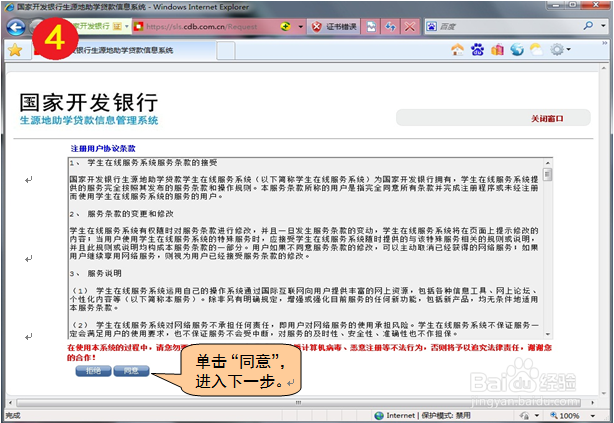Image resolution: width=614 pixels, height=423 pixels.
Task: Click the "2、服务条款的变更和修改" line
Action: click(x=122, y=214)
